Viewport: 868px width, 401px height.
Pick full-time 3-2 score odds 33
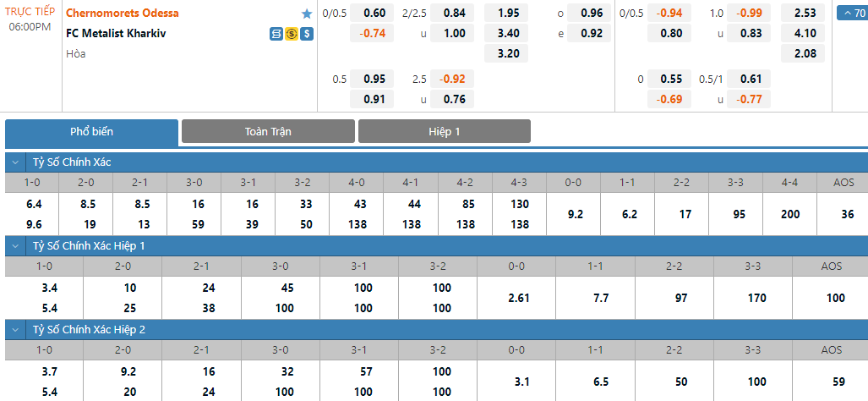click(305, 205)
